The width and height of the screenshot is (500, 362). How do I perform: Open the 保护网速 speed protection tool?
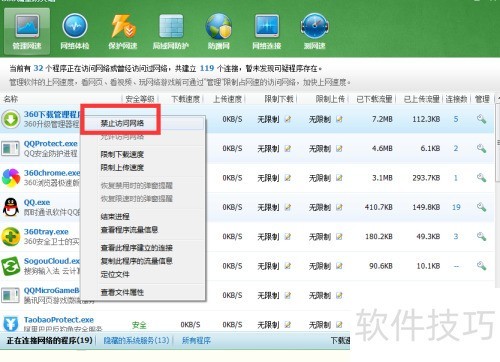(122, 31)
